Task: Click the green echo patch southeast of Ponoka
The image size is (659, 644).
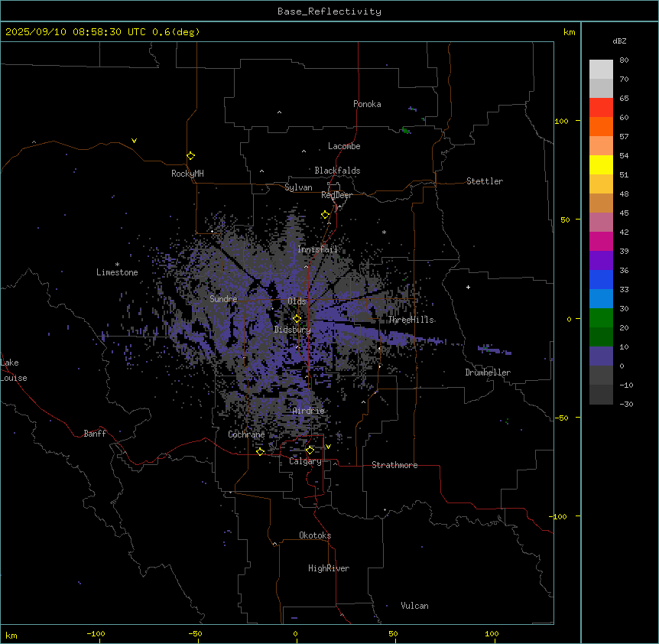Action: tap(406, 131)
